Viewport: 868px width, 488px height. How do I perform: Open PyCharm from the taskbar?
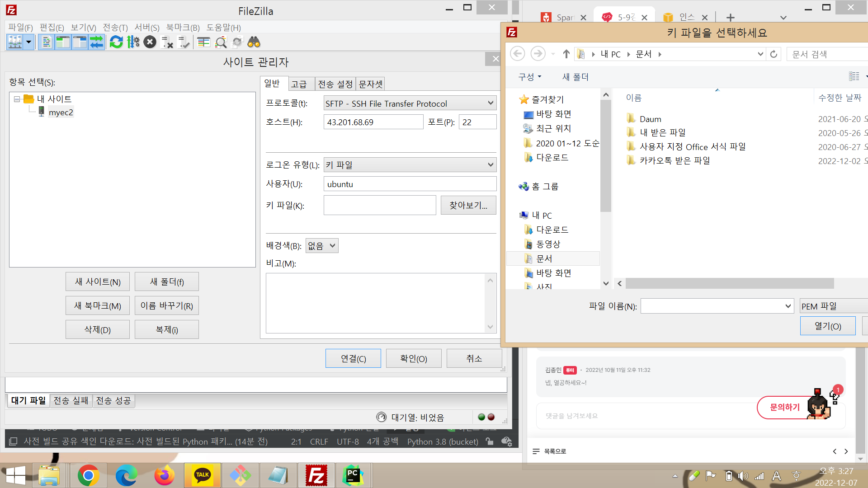[353, 475]
